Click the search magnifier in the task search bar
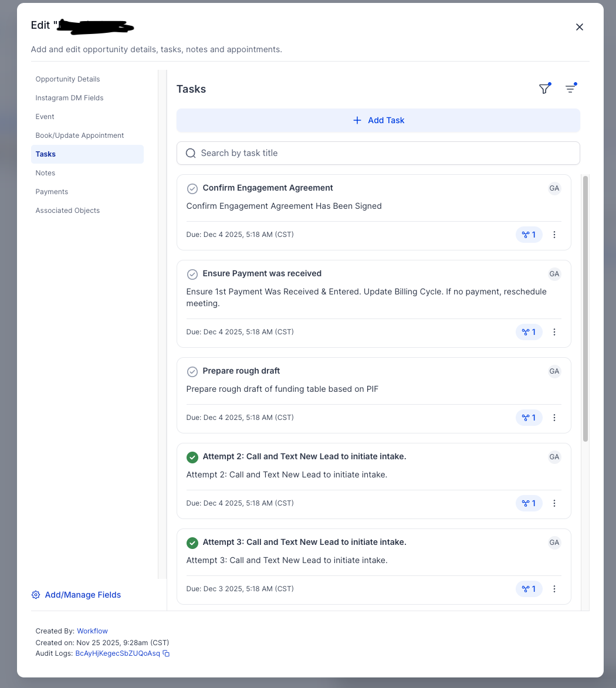This screenshot has width=616, height=688. tap(191, 152)
